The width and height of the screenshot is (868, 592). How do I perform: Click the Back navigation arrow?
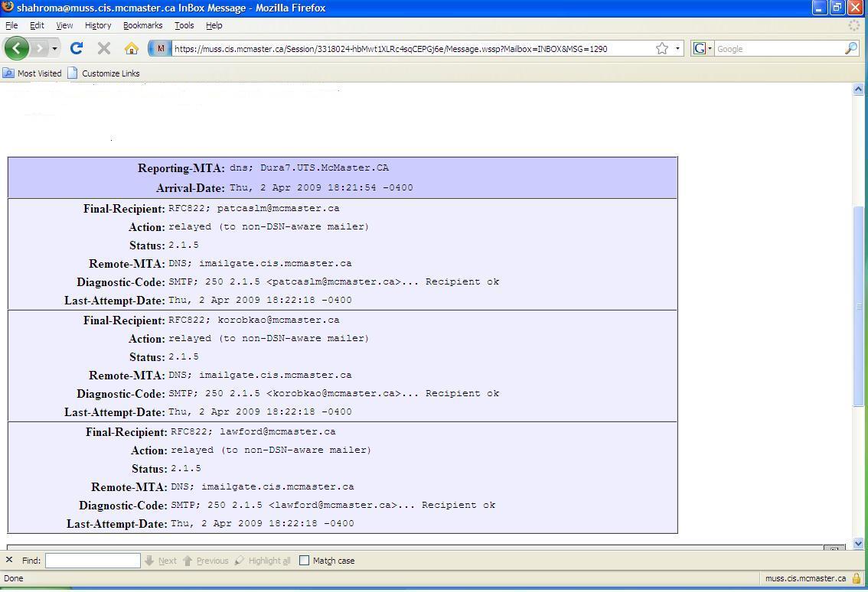click(16, 48)
